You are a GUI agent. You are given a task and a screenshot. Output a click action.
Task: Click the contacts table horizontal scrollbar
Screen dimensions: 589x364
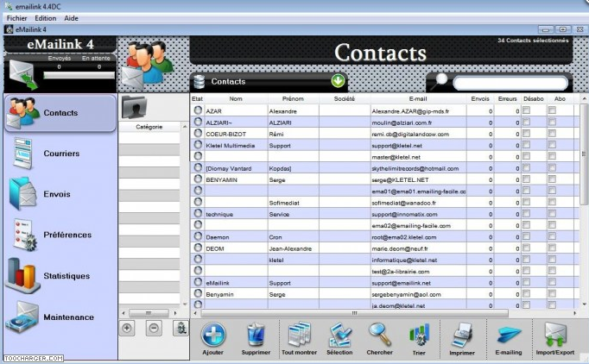[354, 313]
